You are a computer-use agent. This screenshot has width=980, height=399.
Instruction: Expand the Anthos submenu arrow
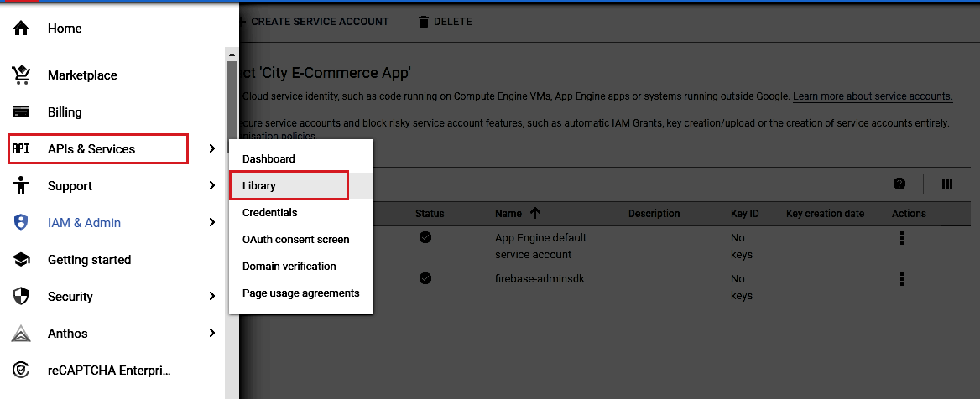212,333
